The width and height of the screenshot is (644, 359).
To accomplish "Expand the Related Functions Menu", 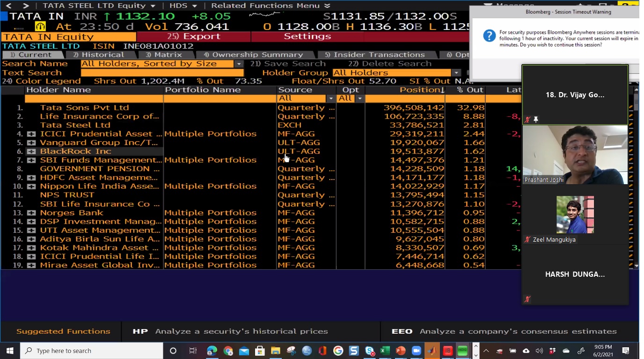I will (271, 6).
